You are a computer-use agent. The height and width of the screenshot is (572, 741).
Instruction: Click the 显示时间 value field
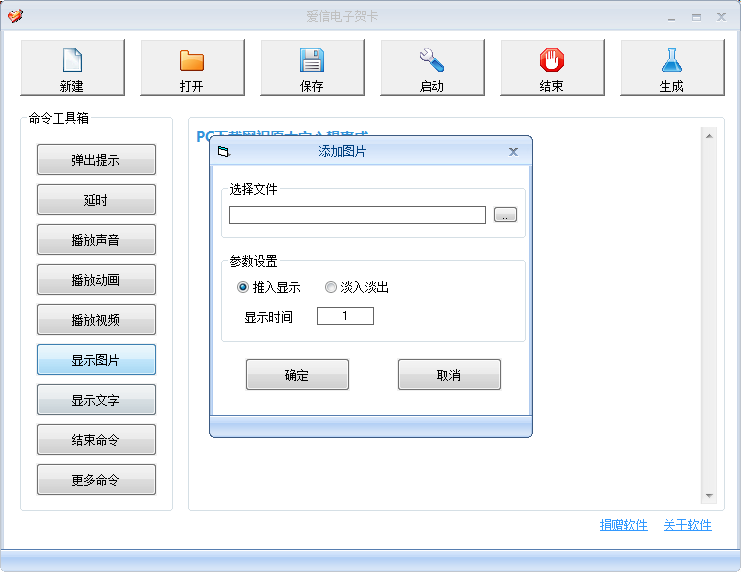[345, 316]
